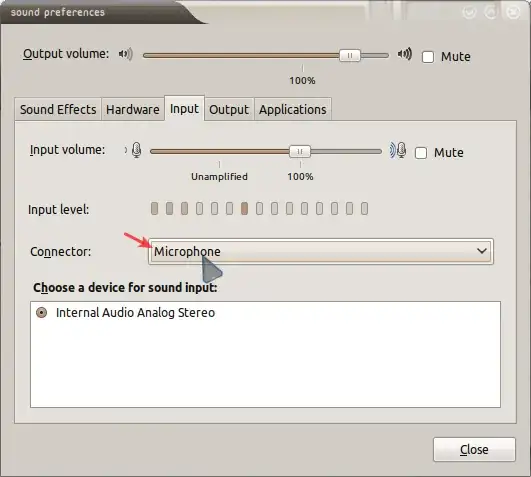Click the 'Internal Audio Analog Stereo' device name
This screenshot has height=477, width=531.
135,312
